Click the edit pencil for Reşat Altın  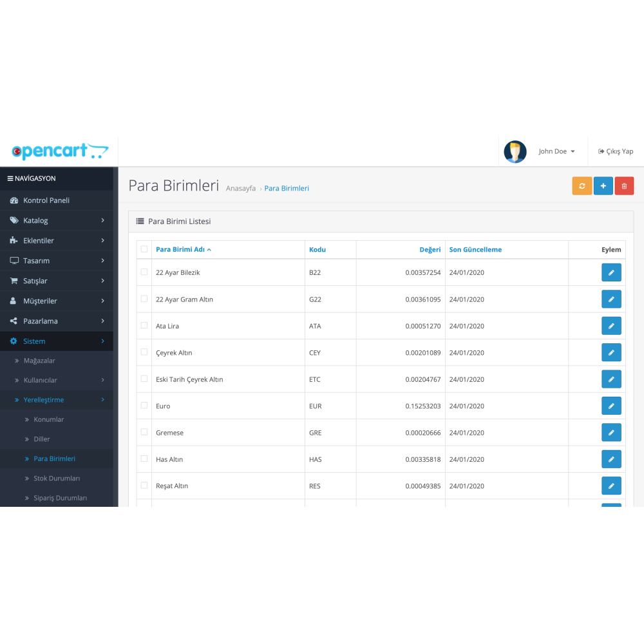(611, 486)
